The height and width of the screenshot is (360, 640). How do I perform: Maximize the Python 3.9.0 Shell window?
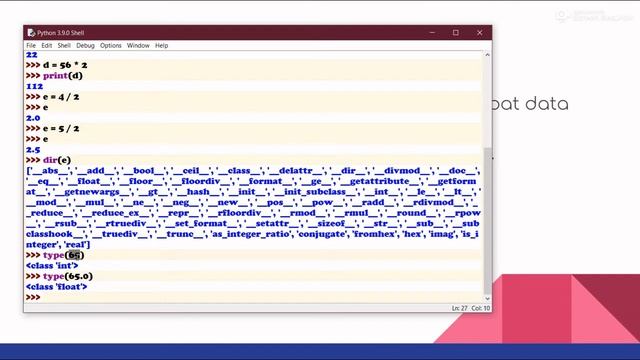tap(456, 33)
